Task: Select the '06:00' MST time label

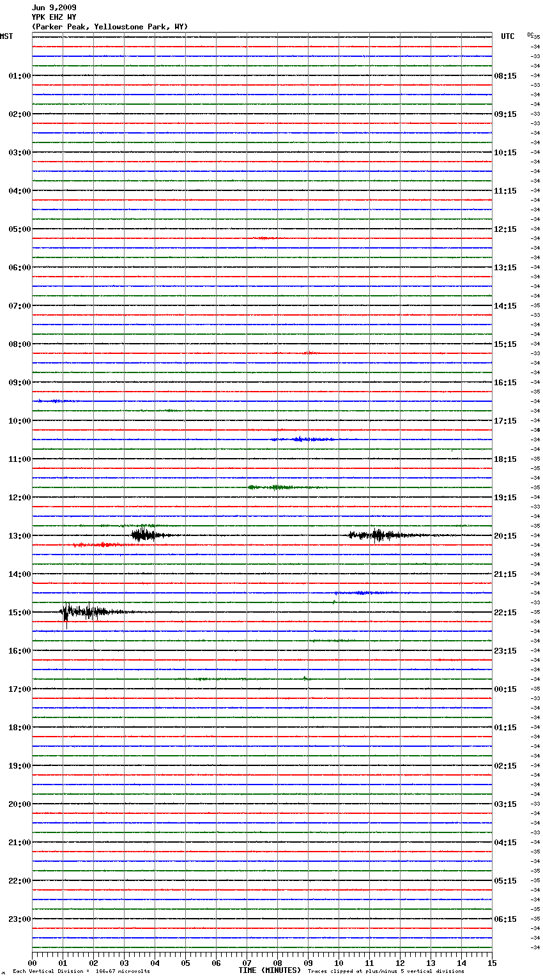Action: tap(20, 268)
